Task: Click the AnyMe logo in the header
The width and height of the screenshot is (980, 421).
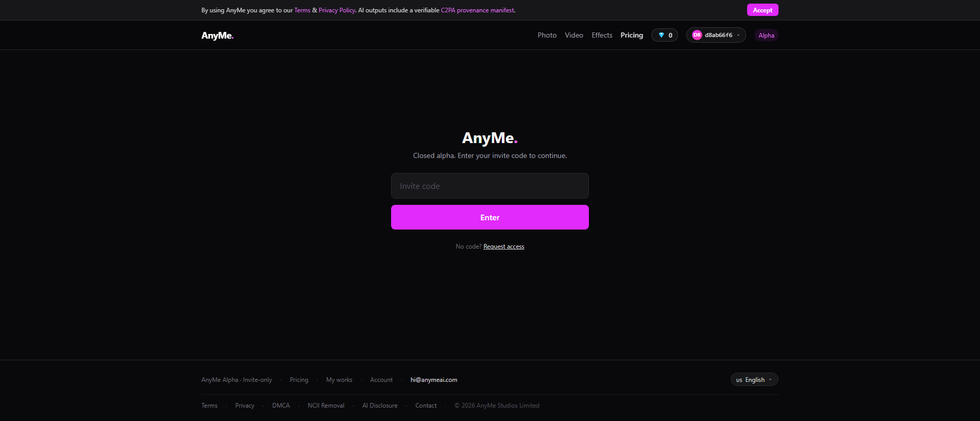Action: 217,36
